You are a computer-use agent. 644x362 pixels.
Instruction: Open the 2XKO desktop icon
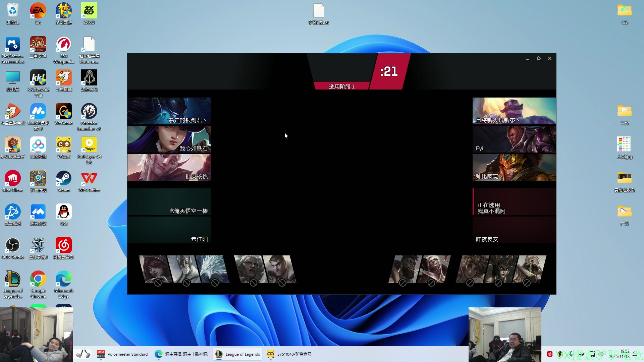click(89, 11)
